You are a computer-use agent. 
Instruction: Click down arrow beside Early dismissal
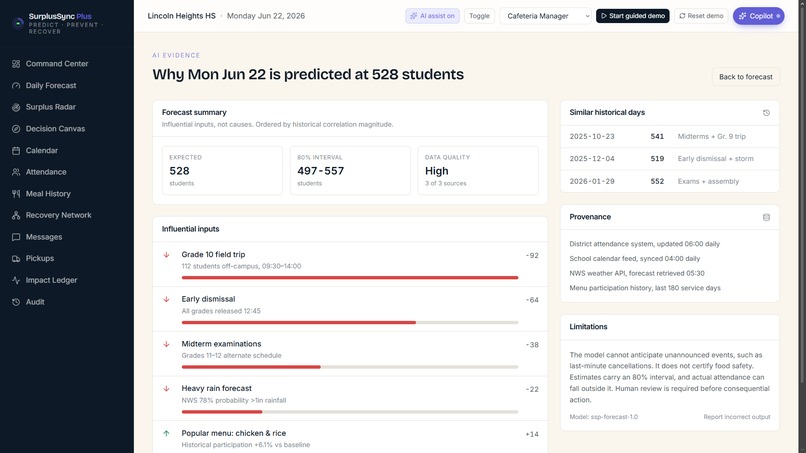click(167, 299)
